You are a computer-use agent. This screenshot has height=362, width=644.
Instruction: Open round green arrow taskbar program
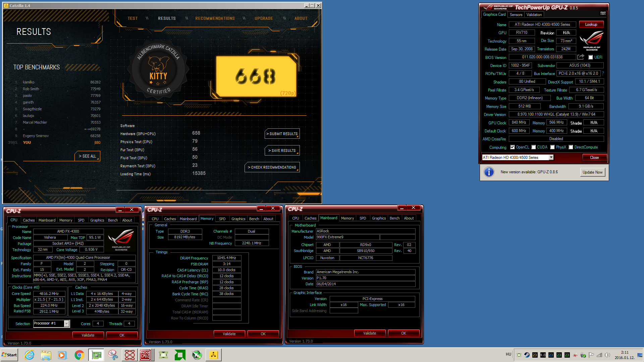click(197, 355)
